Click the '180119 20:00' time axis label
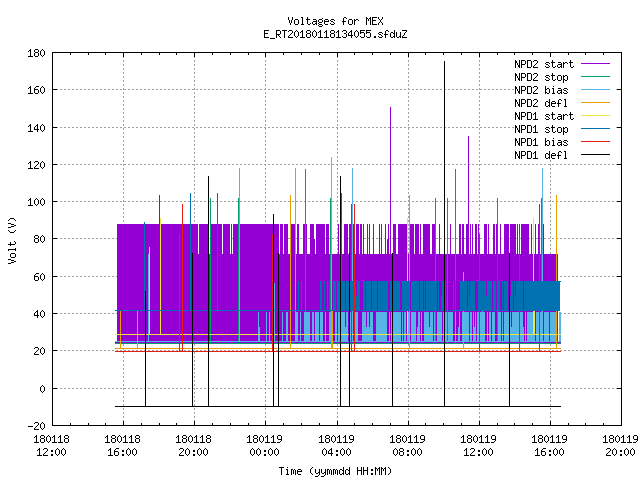 point(620,446)
